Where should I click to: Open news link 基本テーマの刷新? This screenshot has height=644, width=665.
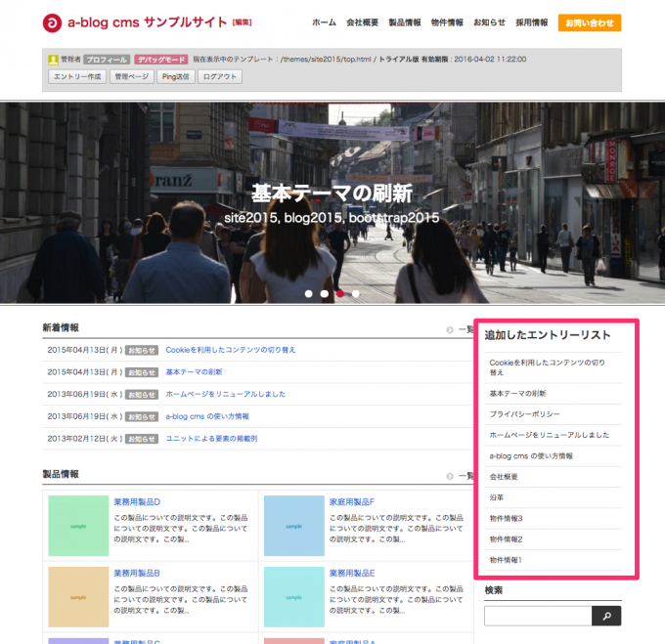pos(194,372)
